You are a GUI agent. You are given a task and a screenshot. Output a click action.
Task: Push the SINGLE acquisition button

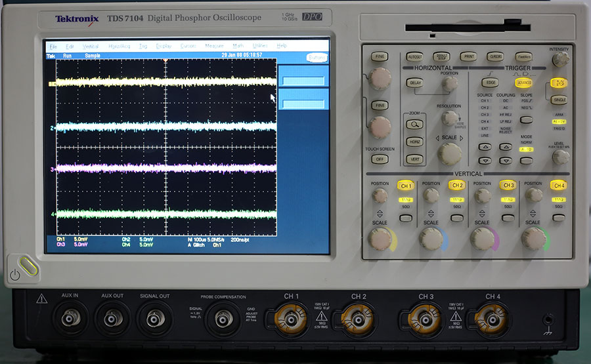[559, 100]
